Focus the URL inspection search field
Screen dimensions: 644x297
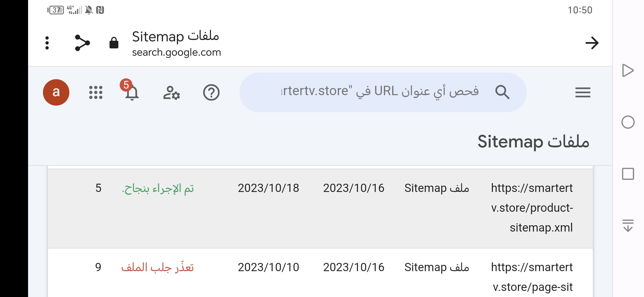point(380,92)
